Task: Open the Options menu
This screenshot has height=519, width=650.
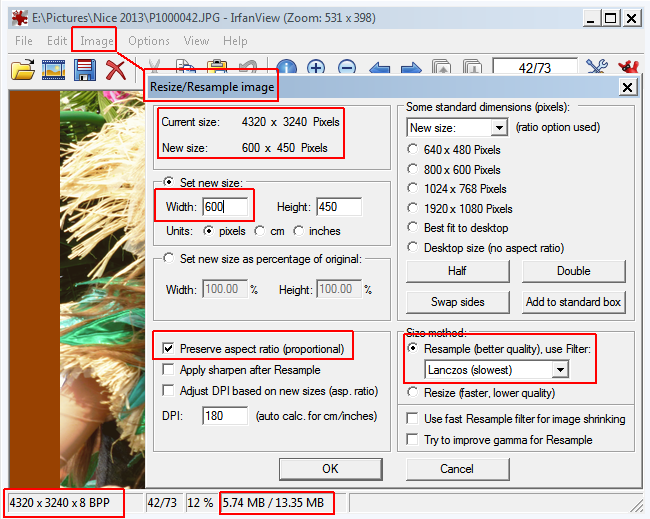Action: point(148,41)
